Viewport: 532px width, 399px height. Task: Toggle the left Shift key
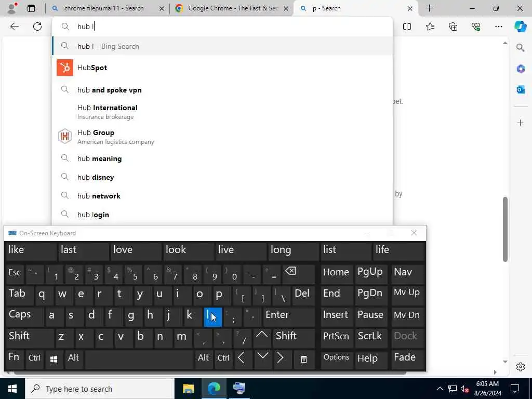30,338
